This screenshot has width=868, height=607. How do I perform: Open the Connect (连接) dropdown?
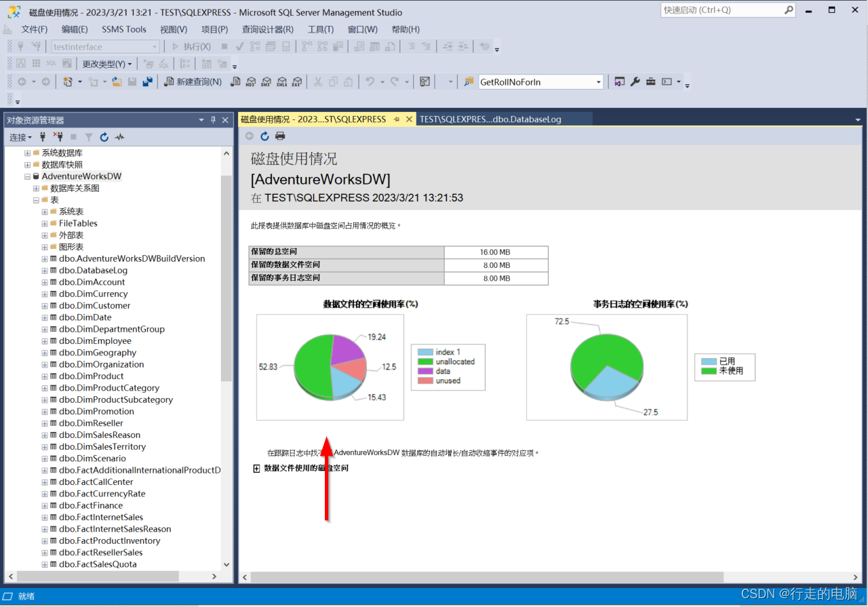20,137
